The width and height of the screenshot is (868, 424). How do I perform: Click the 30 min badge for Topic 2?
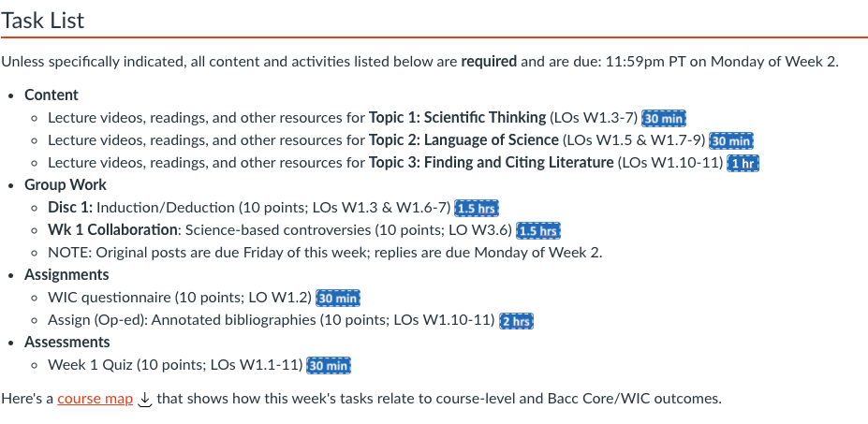click(731, 140)
